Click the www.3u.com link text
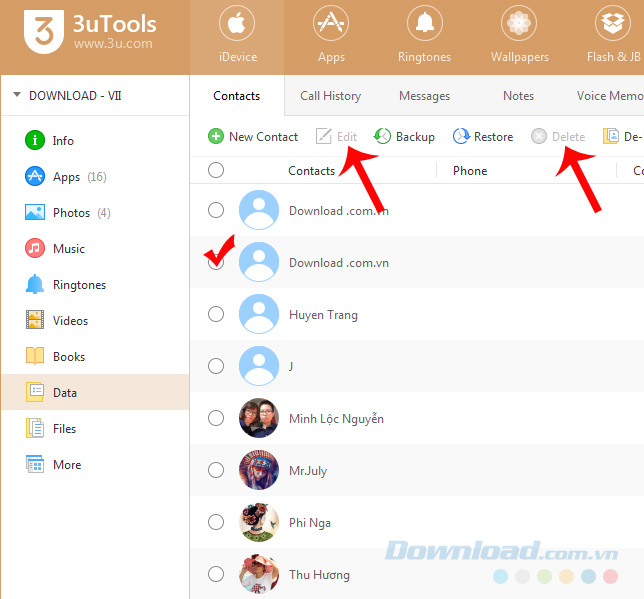644x599 pixels. point(113,44)
